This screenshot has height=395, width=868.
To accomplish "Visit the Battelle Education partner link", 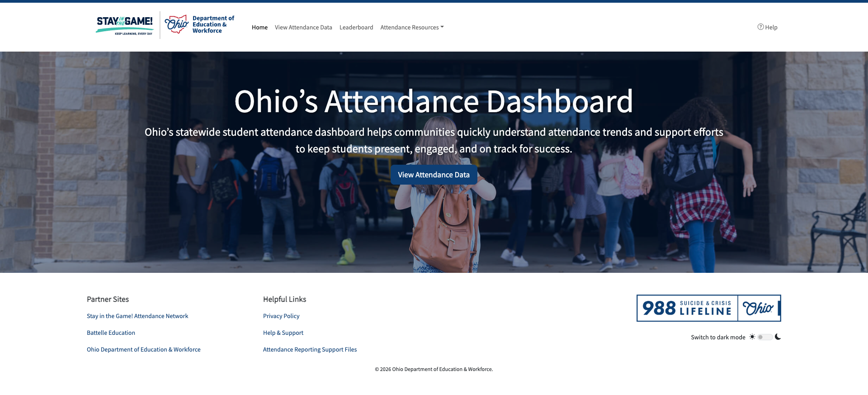I will coord(111,333).
